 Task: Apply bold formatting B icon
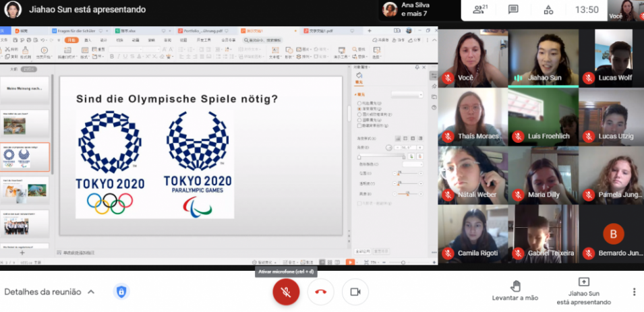pos(112,57)
